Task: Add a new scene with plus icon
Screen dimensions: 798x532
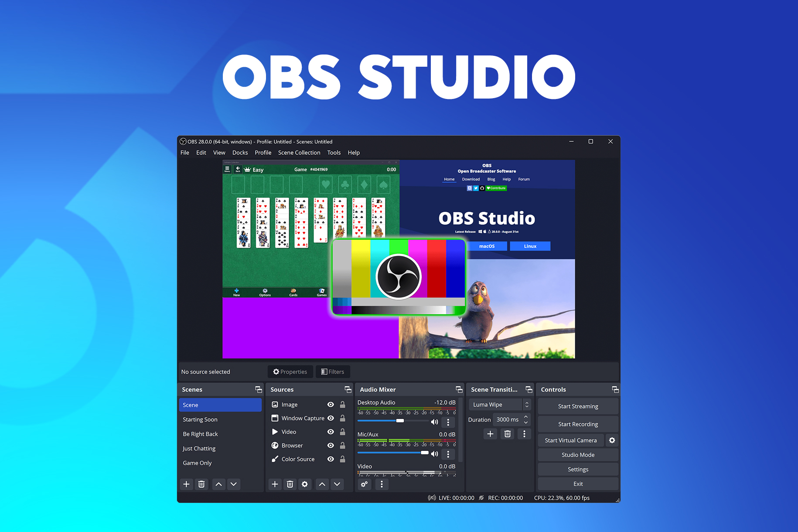Action: point(186,484)
